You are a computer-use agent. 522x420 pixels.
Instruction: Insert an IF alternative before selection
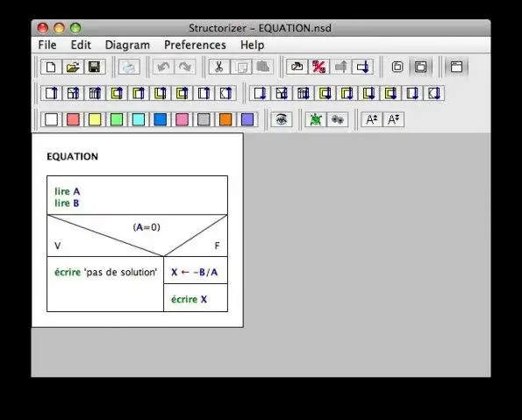[73, 93]
